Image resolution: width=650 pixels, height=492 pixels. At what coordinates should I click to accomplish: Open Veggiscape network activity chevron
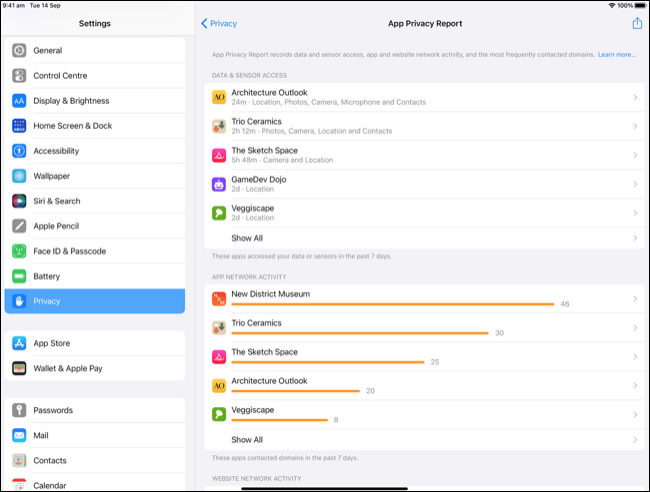pos(635,414)
